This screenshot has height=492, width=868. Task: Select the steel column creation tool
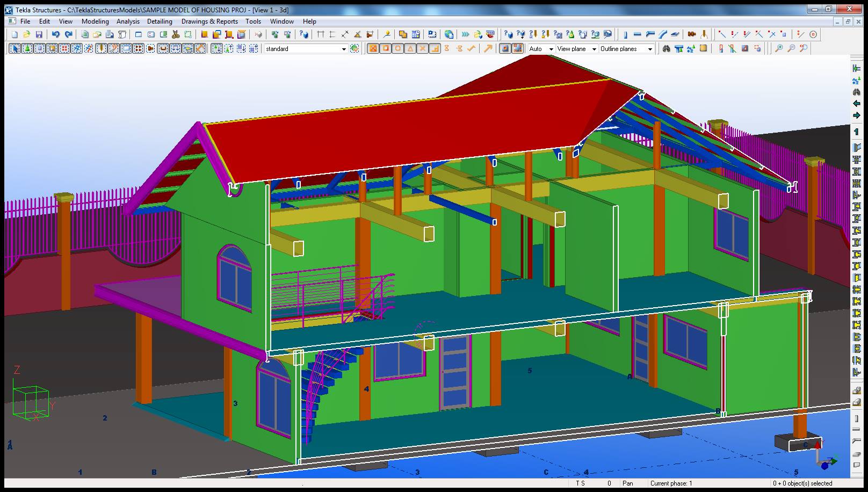[625, 34]
